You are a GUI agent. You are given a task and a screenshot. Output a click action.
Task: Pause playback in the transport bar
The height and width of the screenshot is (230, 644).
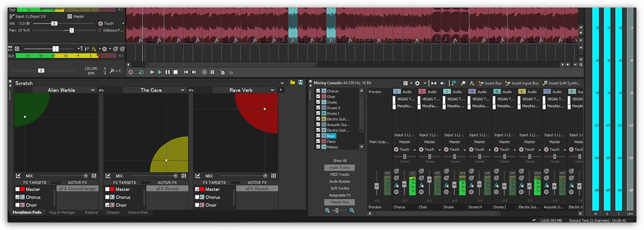pyautogui.click(x=167, y=72)
